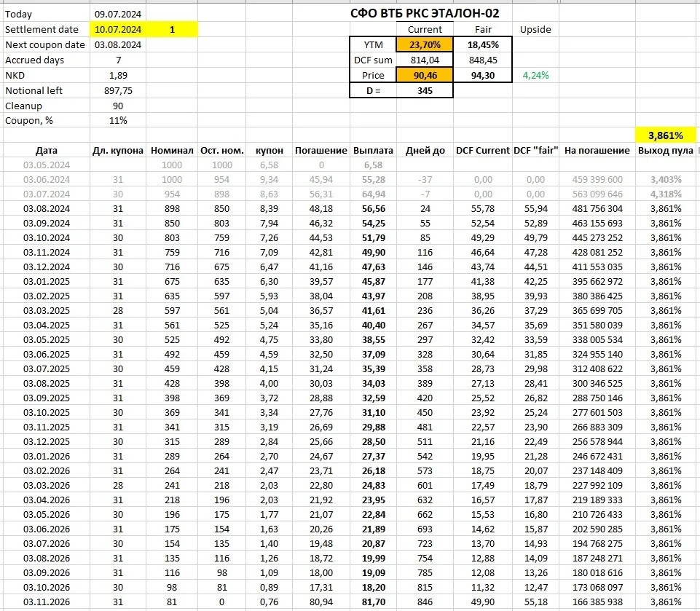
Task: Select the NKD value 1,89
Action: (118, 75)
